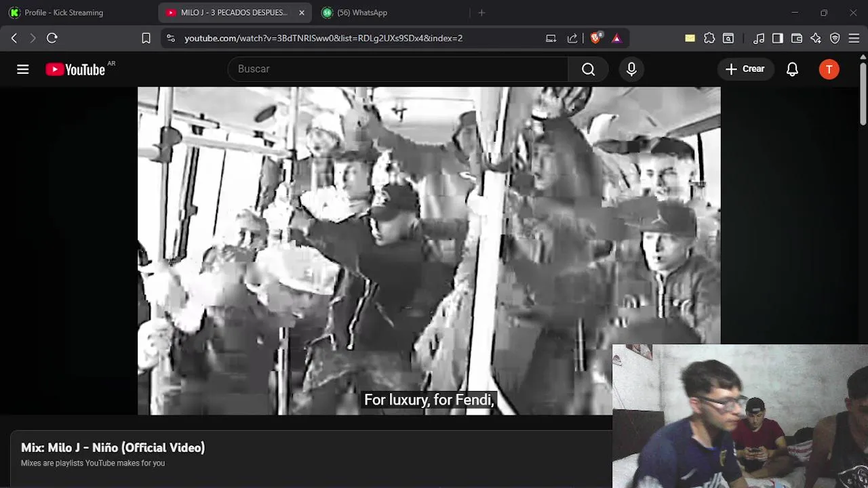Share this page icon
The width and height of the screenshot is (868, 488).
click(x=572, y=38)
